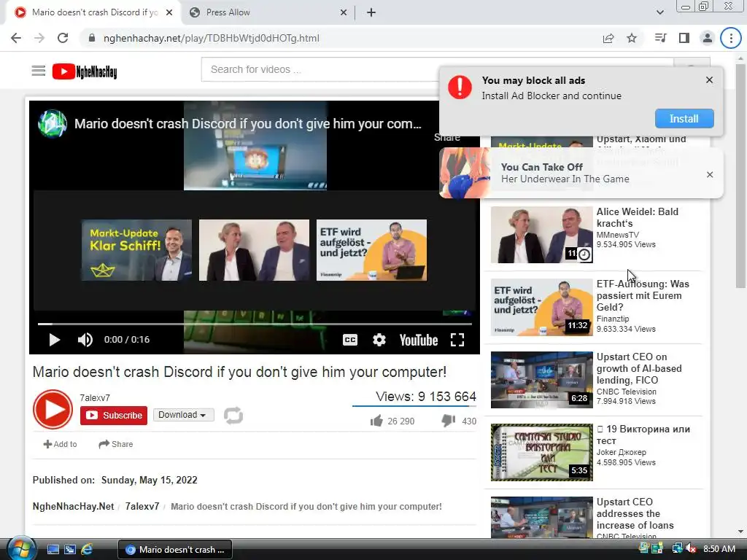This screenshot has width=747, height=560.
Task: Click the MMnewsTV channel name
Action: tap(617, 235)
